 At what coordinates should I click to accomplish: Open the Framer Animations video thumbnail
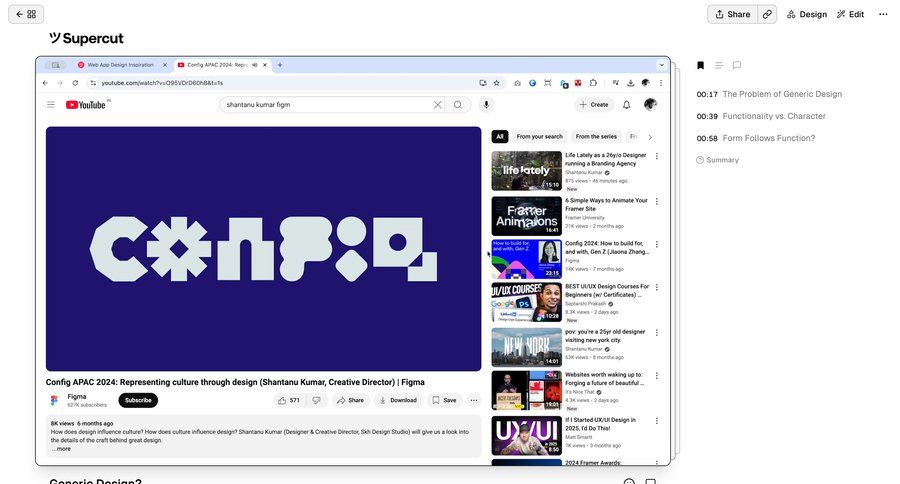click(526, 216)
